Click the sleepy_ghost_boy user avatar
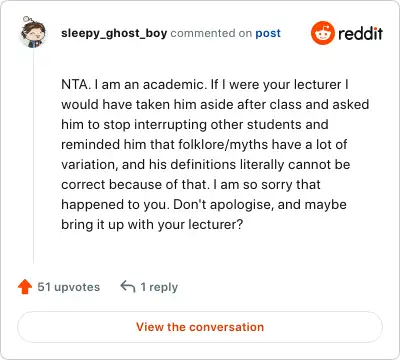The image size is (400, 360). pyautogui.click(x=33, y=32)
